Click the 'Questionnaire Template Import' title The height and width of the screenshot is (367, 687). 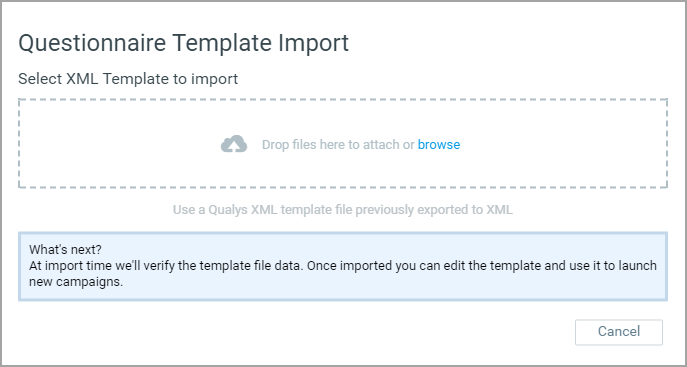pyautogui.click(x=184, y=43)
